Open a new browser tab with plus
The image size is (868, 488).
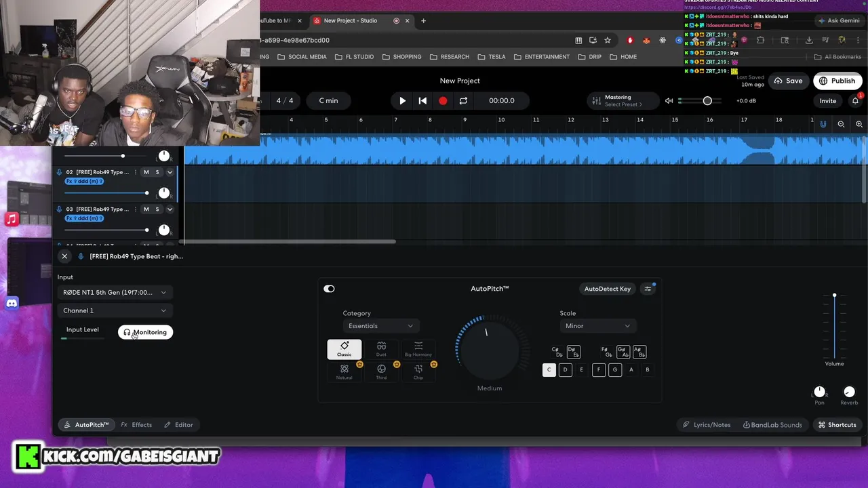tap(423, 20)
